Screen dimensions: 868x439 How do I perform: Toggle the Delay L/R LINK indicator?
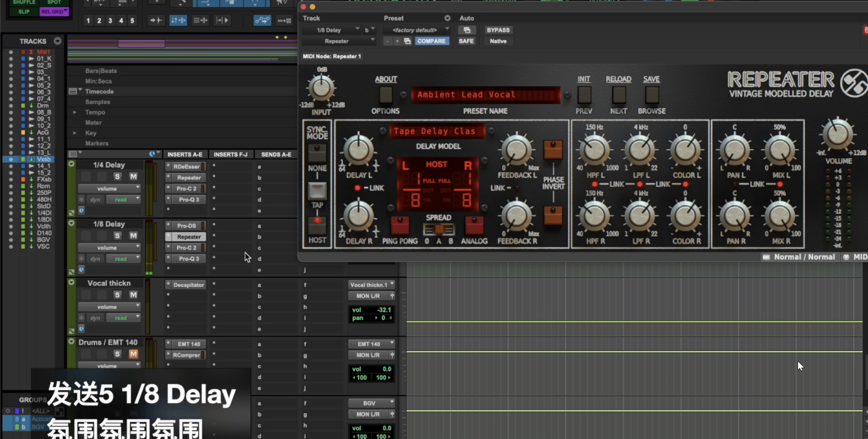(358, 188)
